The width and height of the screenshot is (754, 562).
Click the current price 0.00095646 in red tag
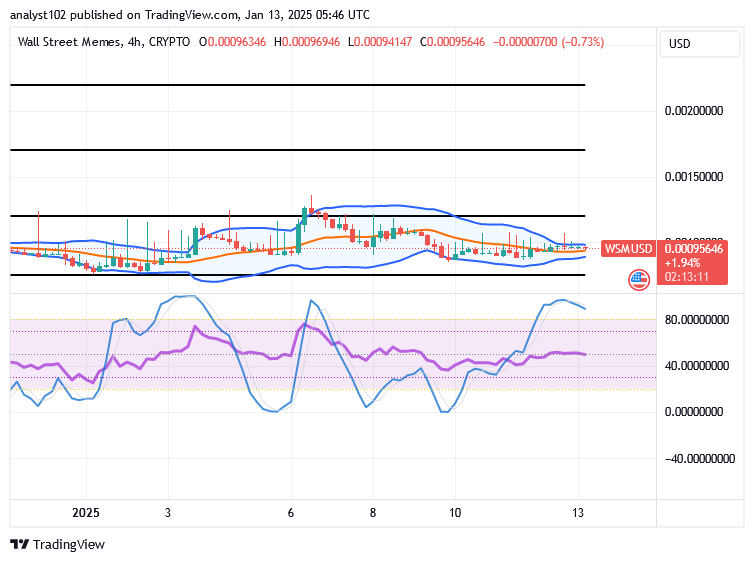pyautogui.click(x=693, y=249)
